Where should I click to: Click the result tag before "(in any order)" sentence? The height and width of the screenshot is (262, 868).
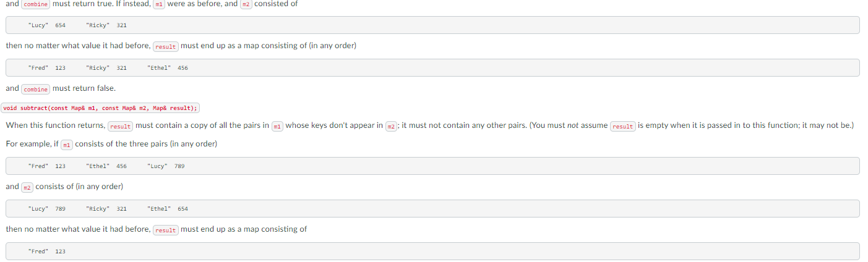(x=166, y=46)
